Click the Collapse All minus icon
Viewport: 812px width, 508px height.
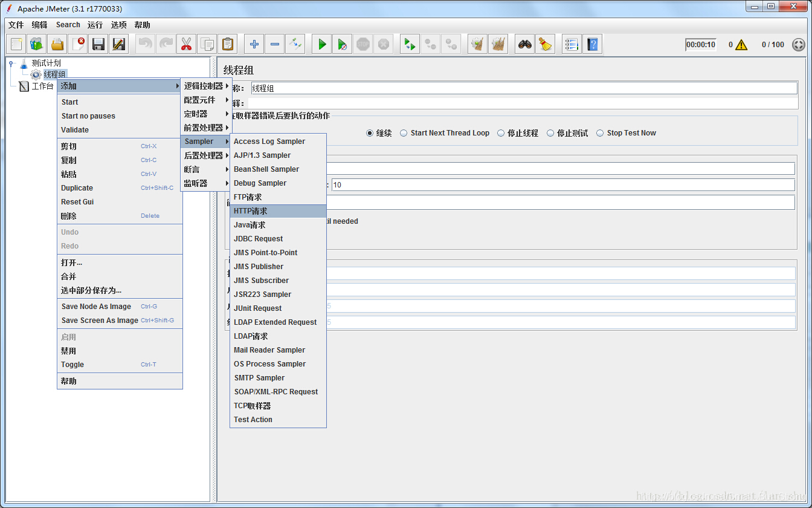(275, 44)
